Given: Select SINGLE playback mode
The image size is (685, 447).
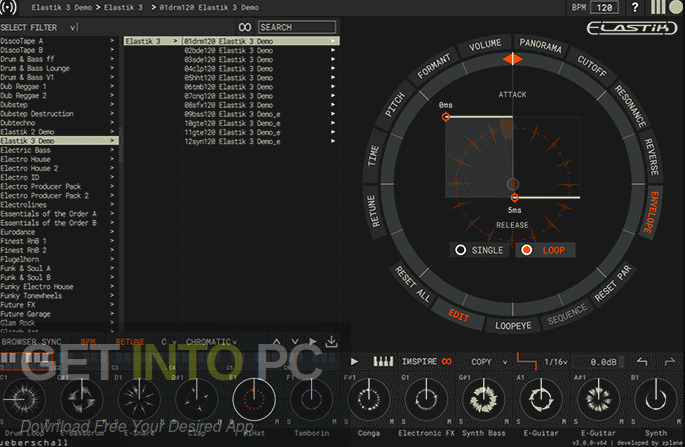Looking at the screenshot, I should pos(479,250).
